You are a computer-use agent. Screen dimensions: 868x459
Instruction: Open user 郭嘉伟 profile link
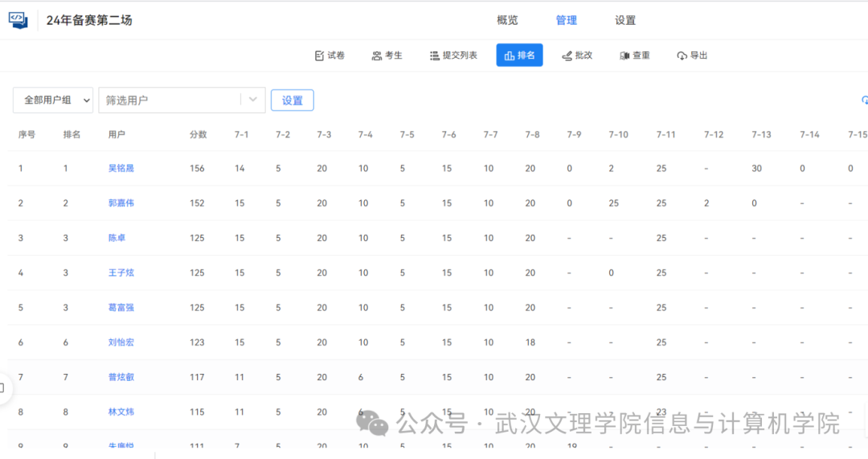[121, 203]
